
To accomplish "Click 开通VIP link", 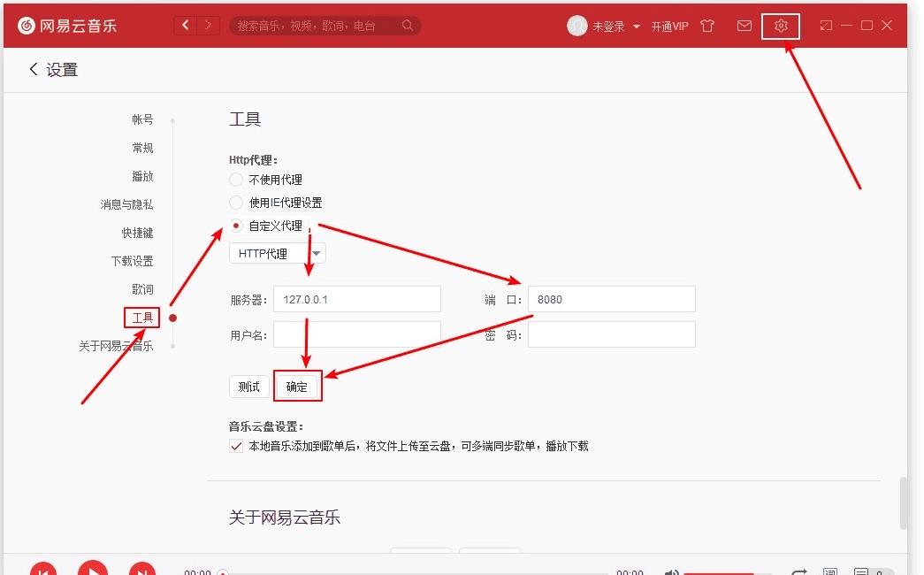I will 669,27.
